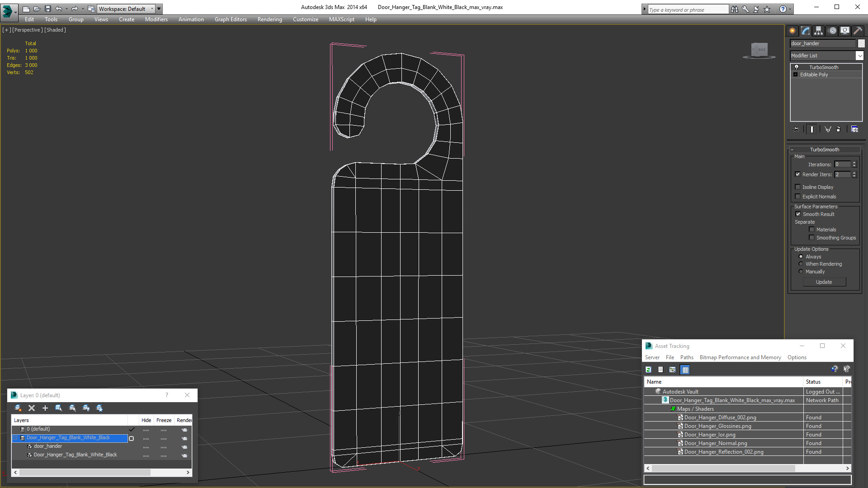
Task: Click the [Shaded] viewport label
Action: (55, 30)
